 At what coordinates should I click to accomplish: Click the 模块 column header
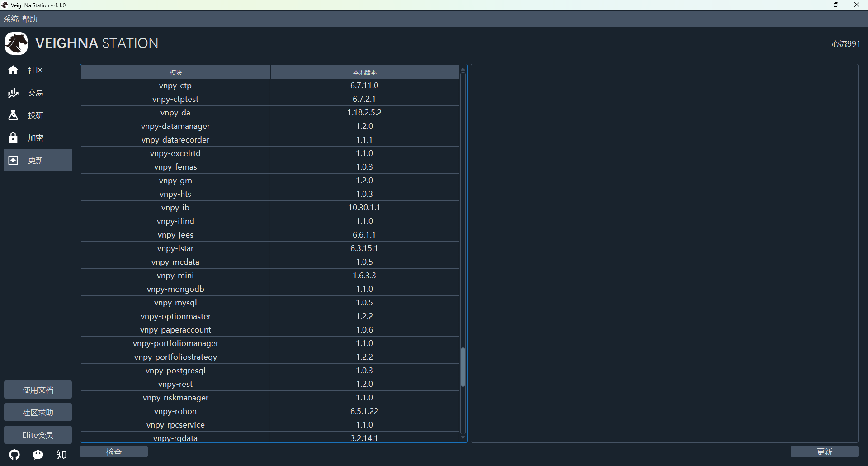coord(175,72)
